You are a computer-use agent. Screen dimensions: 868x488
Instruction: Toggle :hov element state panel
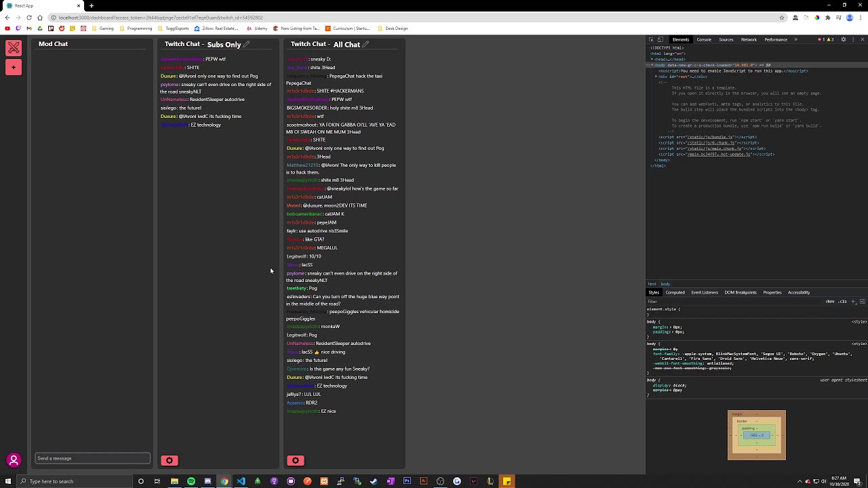[x=830, y=301]
